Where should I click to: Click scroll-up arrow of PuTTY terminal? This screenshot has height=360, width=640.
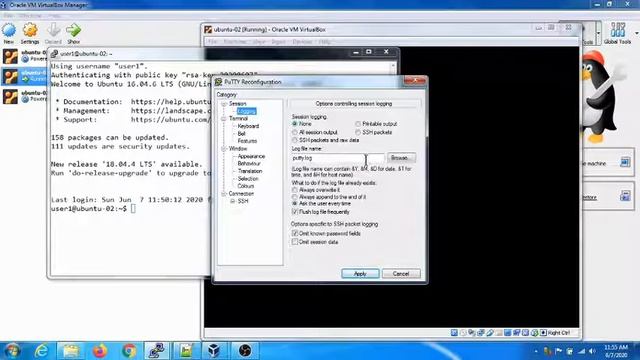[393, 66]
